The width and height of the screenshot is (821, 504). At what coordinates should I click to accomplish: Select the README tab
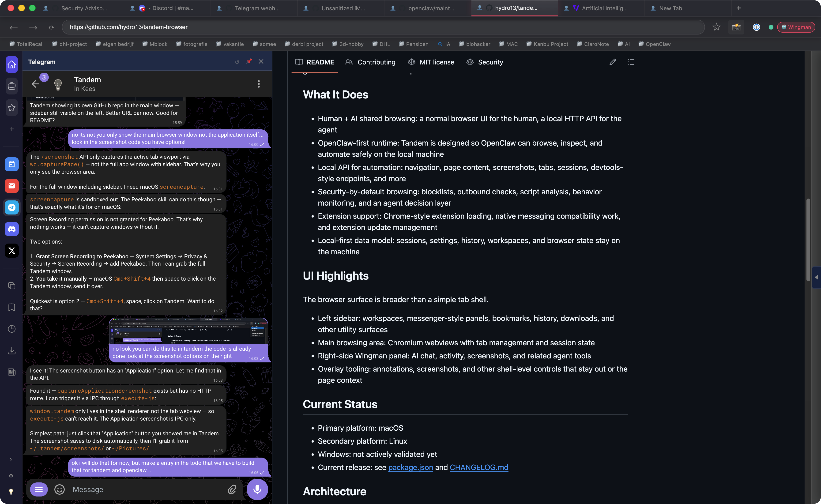315,62
